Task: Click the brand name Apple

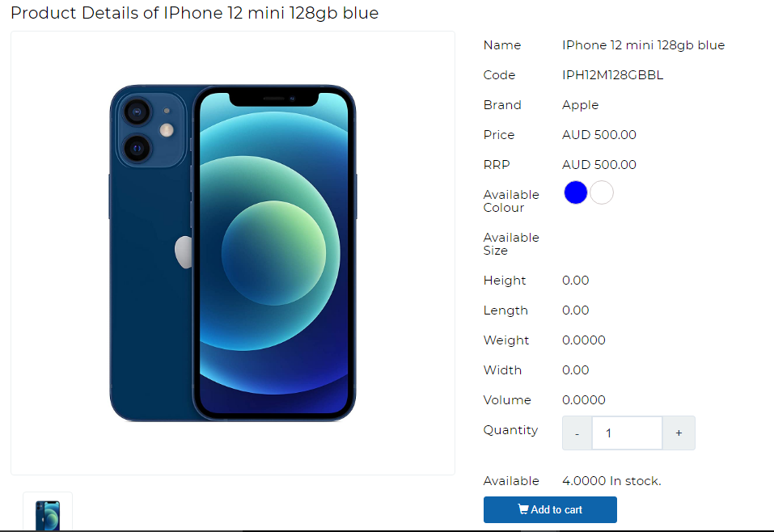Action: (x=580, y=105)
